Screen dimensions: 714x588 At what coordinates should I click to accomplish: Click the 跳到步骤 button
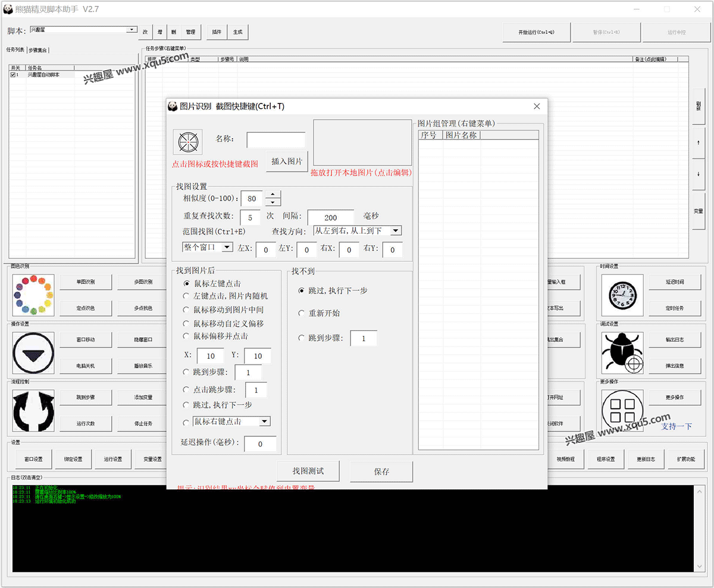coord(86,398)
